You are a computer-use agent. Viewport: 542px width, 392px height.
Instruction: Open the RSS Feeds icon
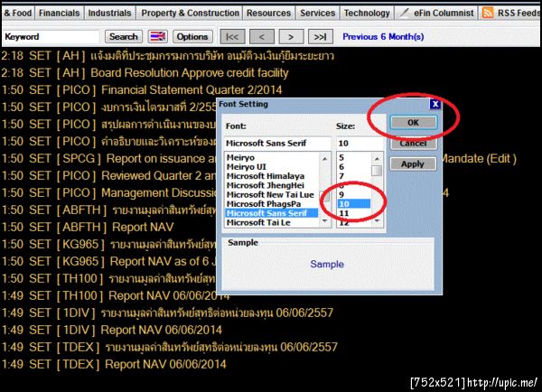point(488,13)
